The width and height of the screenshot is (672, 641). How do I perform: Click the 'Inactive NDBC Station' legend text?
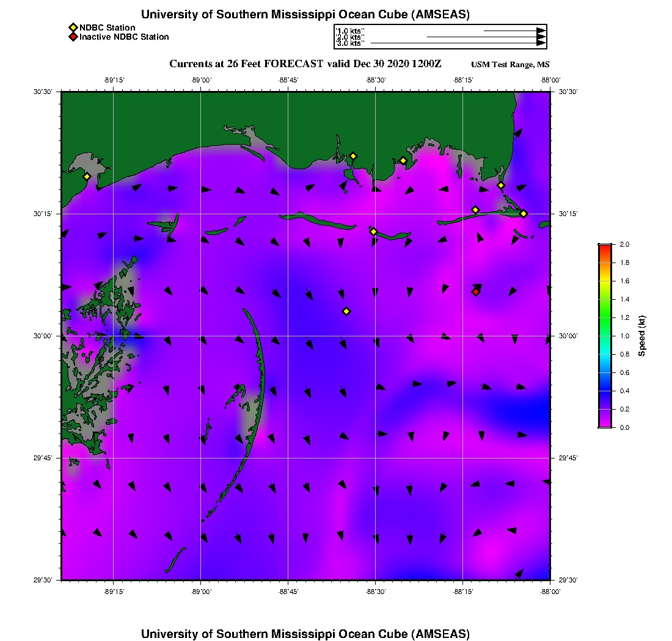coord(124,37)
